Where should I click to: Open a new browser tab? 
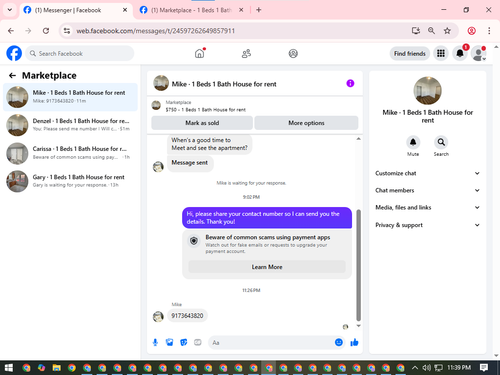[259, 10]
